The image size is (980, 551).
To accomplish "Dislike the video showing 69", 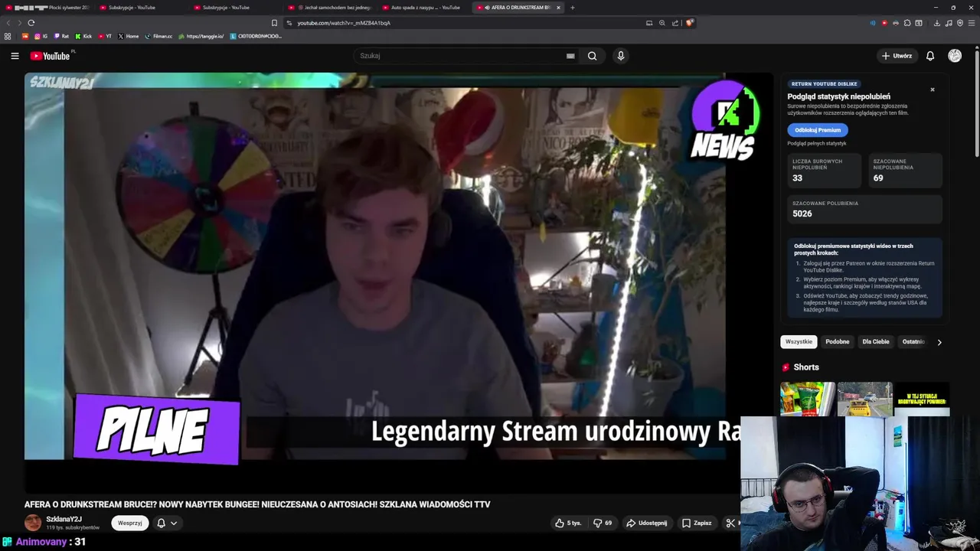I will coord(603,523).
